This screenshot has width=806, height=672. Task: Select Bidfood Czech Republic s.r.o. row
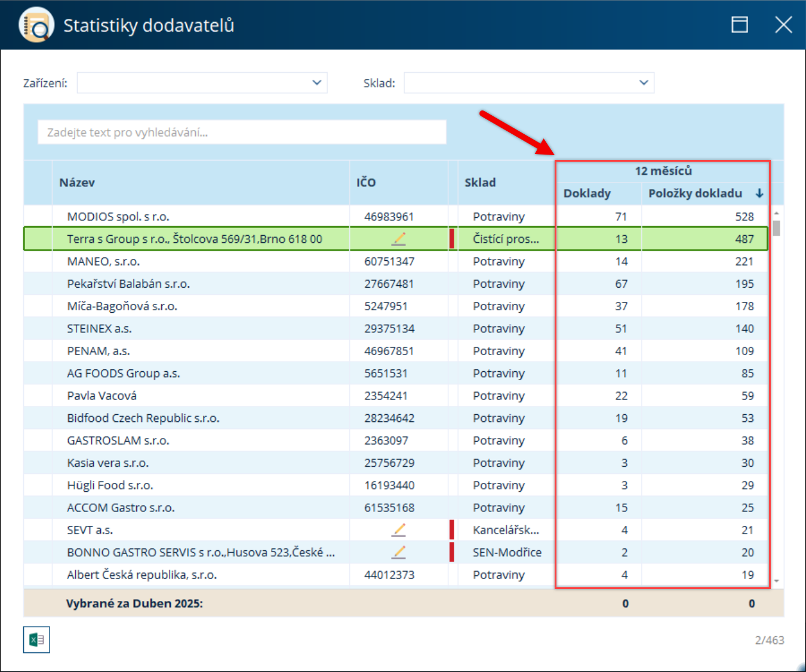tap(396, 418)
